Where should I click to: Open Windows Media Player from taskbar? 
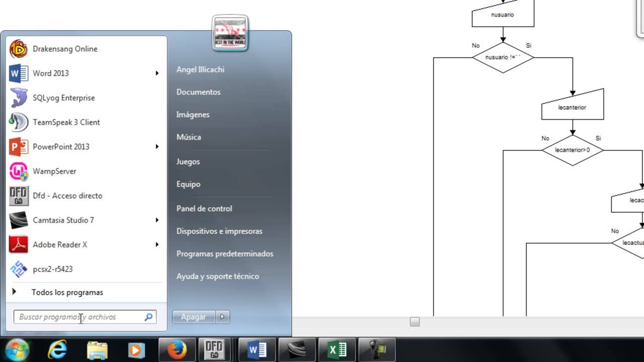point(136,350)
